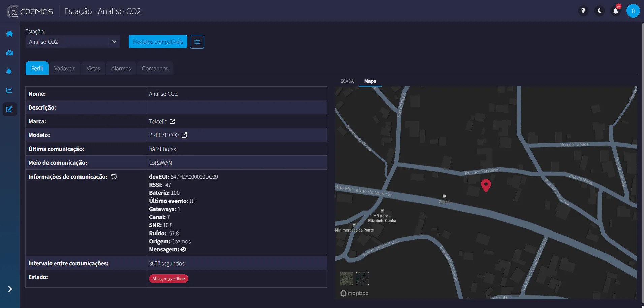
Task: Click Origem value Cozmos
Action: coord(181,241)
